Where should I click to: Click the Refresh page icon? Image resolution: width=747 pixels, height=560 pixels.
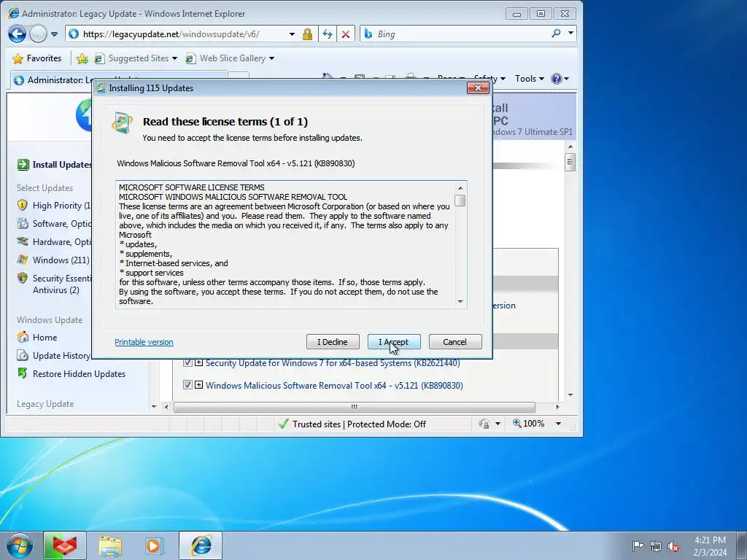click(328, 34)
